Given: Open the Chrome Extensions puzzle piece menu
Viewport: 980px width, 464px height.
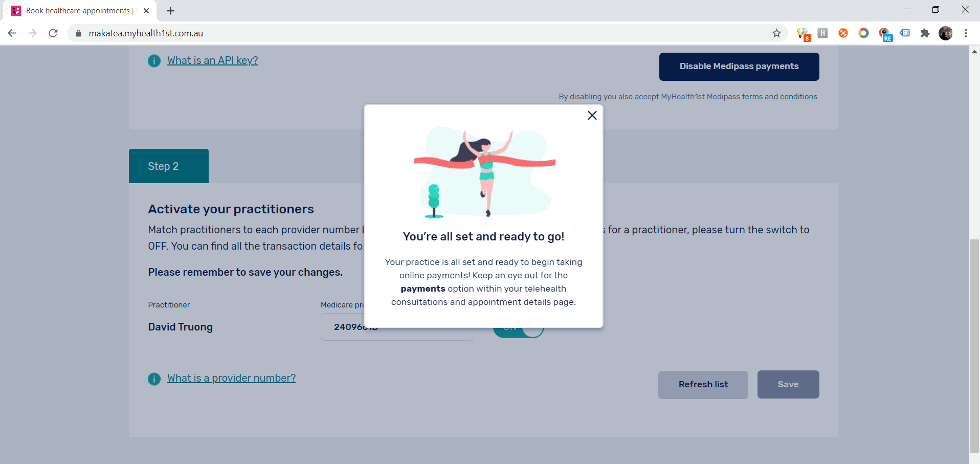Looking at the screenshot, I should pyautogui.click(x=925, y=33).
